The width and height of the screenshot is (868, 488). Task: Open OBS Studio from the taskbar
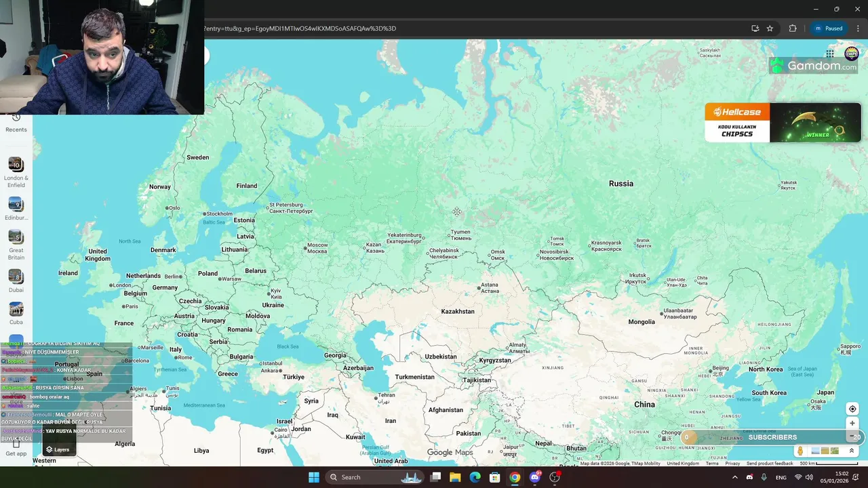click(555, 477)
